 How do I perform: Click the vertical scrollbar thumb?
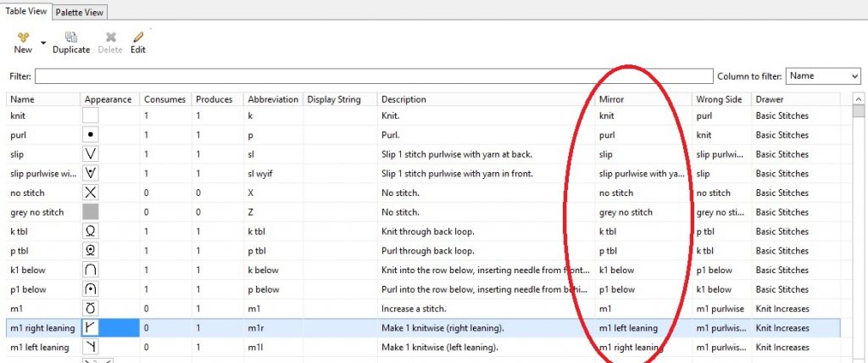point(859,111)
